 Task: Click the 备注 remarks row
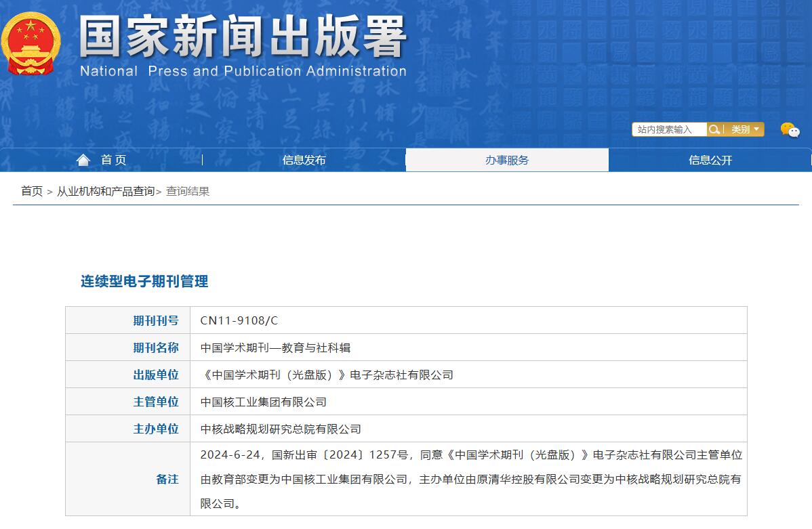[x=167, y=479]
